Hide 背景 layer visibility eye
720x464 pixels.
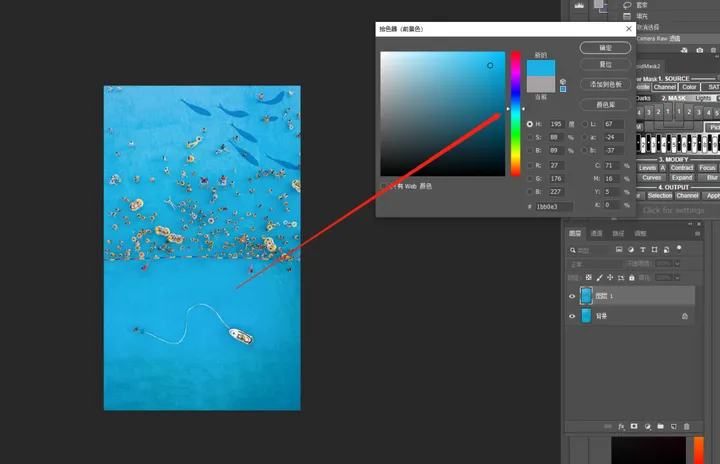click(572, 316)
